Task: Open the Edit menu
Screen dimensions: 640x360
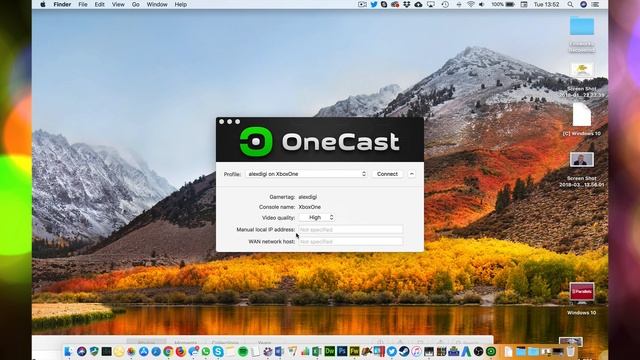Action: 100,4
